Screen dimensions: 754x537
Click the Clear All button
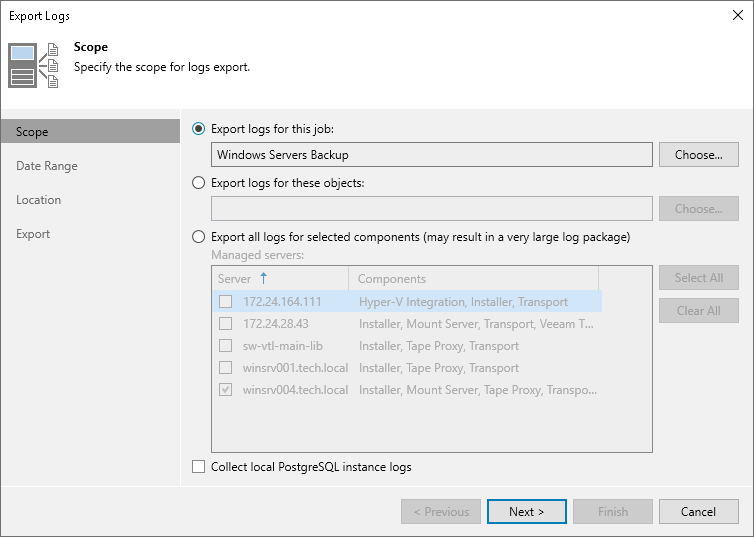point(699,311)
